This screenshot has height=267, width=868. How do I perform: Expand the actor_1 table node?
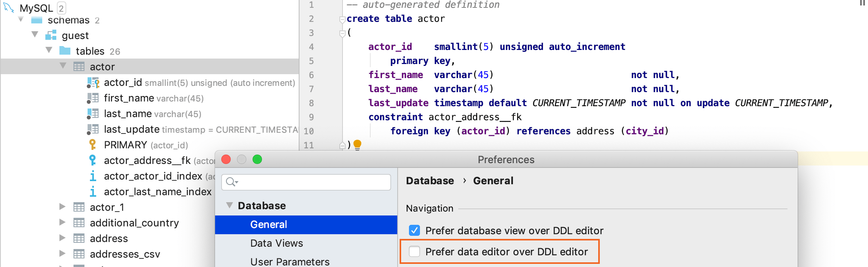click(63, 206)
